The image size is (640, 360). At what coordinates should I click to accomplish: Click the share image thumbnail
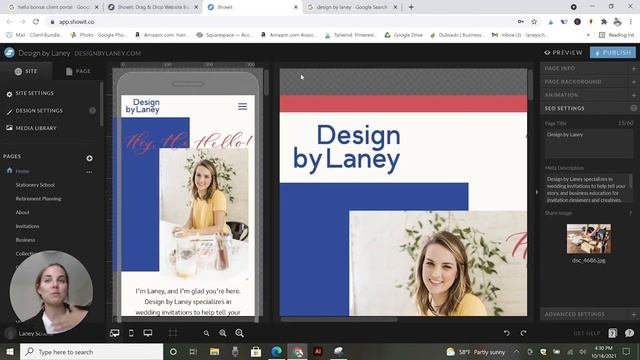tap(589, 238)
